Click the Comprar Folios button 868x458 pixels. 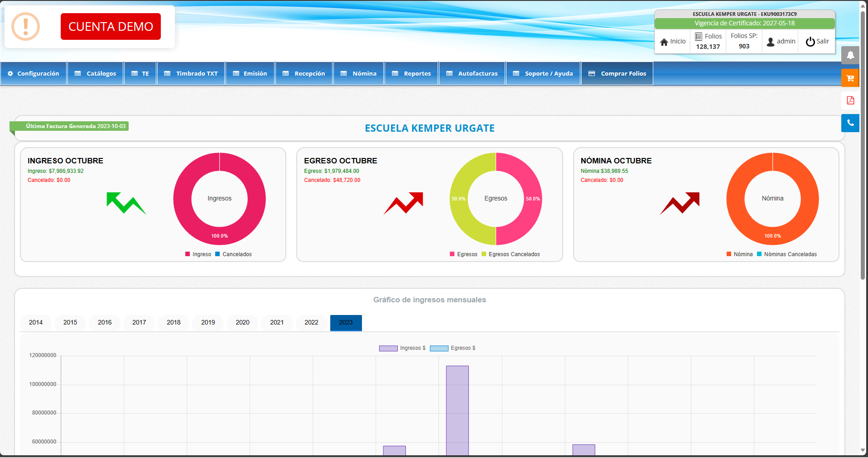click(617, 73)
